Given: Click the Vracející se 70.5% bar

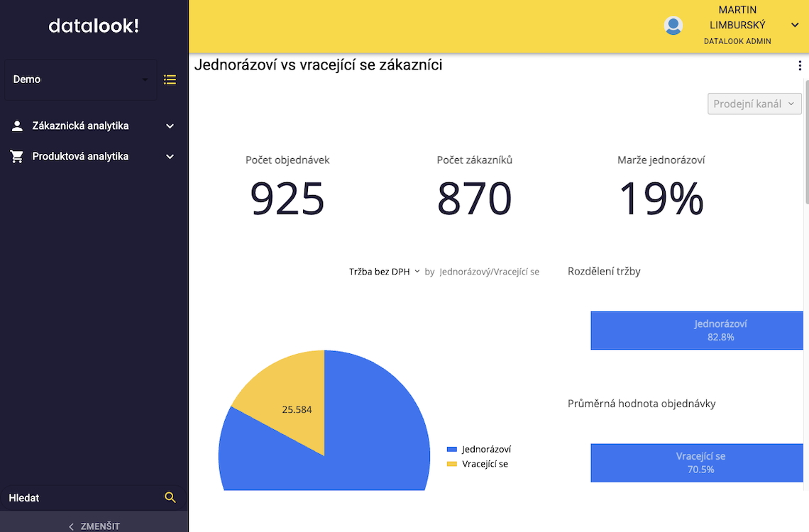Looking at the screenshot, I should (x=697, y=463).
